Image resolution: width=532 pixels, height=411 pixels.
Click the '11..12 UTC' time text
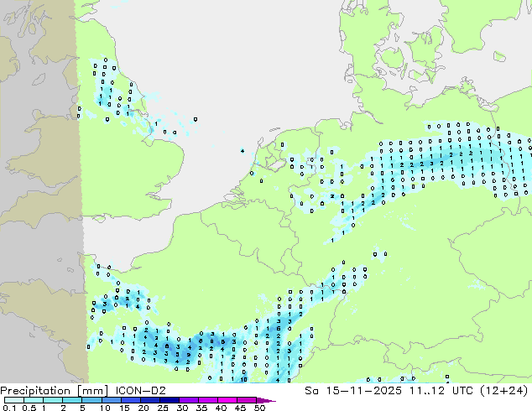442,391
